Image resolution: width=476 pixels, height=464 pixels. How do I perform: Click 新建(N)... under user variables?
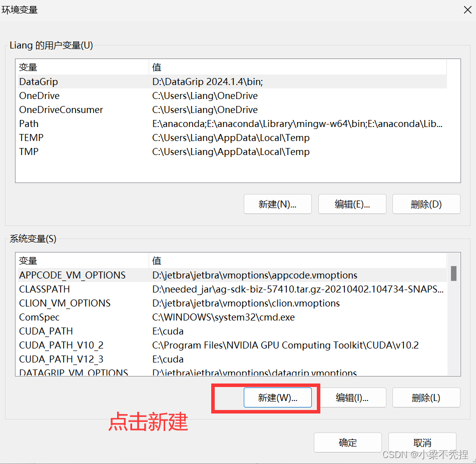point(277,204)
